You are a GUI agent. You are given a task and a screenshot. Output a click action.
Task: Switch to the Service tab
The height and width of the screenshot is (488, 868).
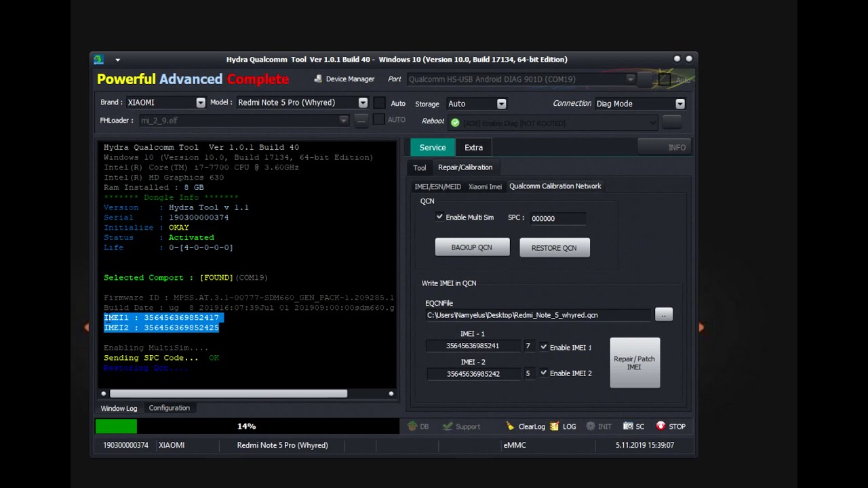tap(433, 147)
